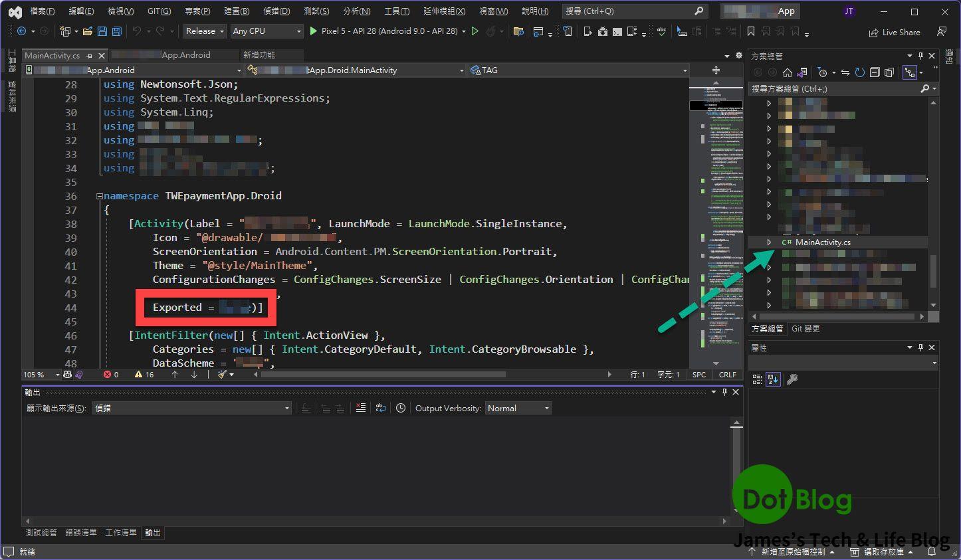Pin the Solution Explorer panel

click(921, 56)
